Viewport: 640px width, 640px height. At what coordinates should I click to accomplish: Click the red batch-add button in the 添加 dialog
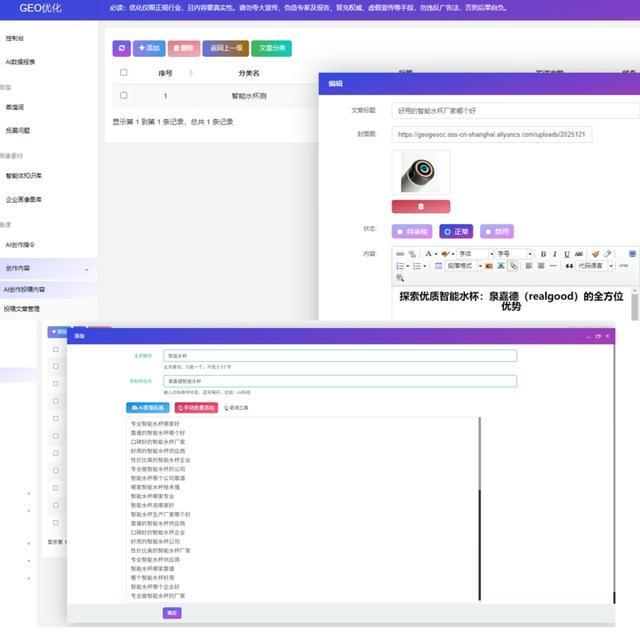point(196,408)
